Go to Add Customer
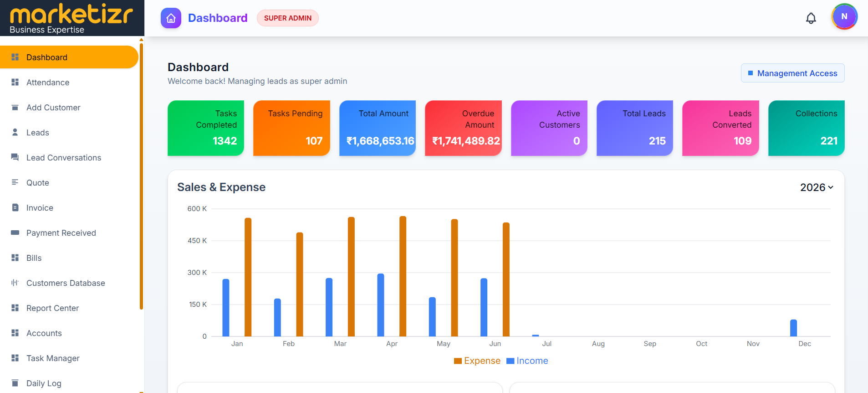The image size is (868, 393). pyautogui.click(x=69, y=107)
